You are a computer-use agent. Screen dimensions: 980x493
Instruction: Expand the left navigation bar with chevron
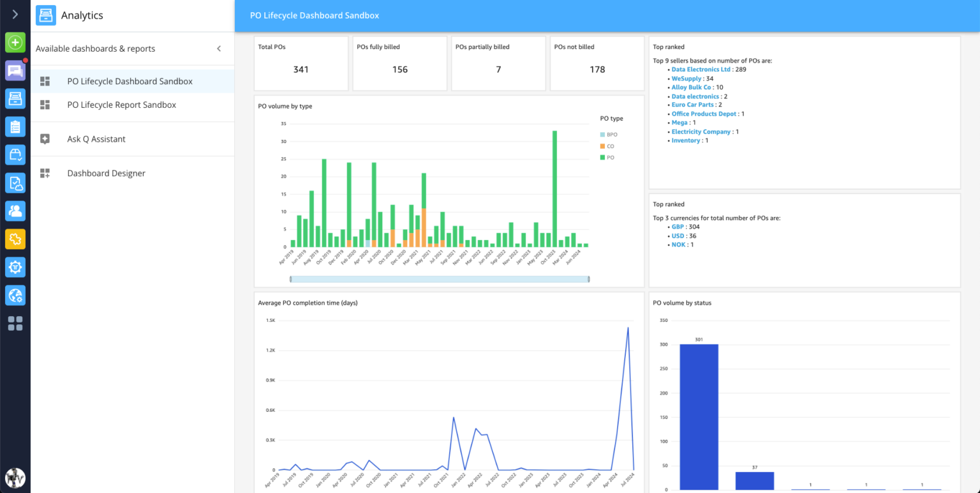pos(15,14)
